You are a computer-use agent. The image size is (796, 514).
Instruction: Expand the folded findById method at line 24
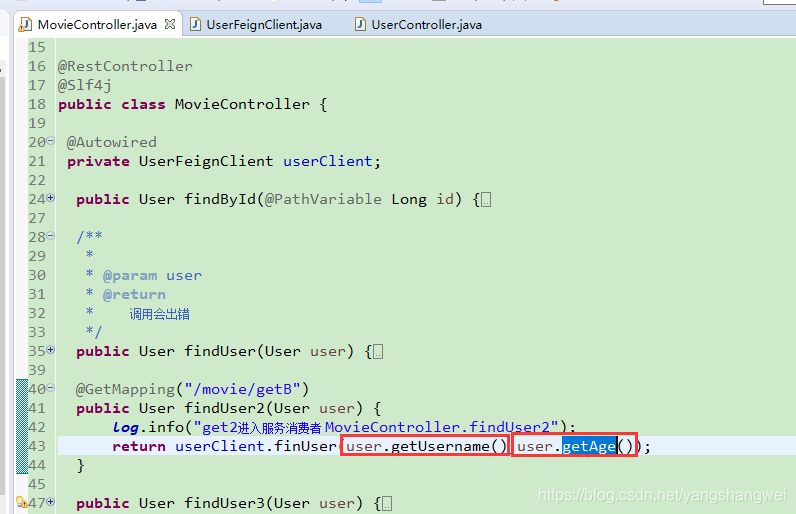[x=50, y=199]
